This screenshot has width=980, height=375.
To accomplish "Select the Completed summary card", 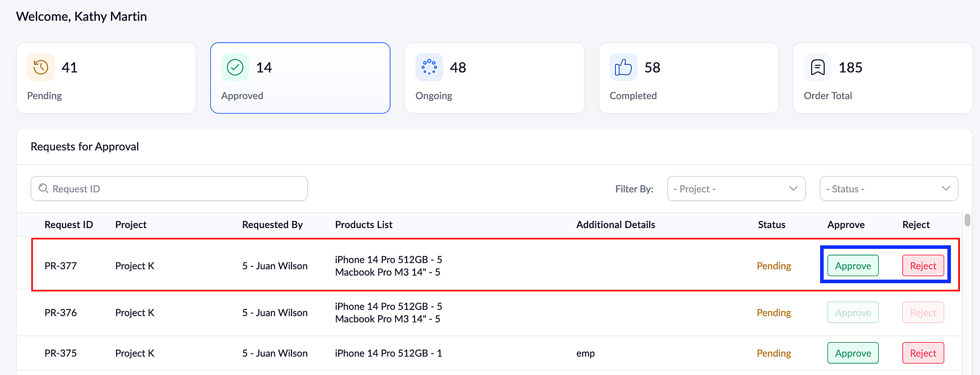I will tap(688, 78).
